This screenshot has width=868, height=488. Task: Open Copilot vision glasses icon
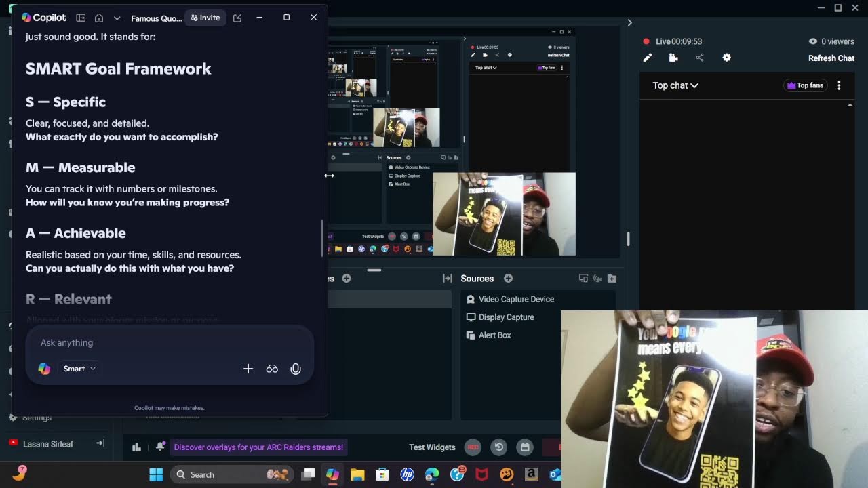tap(272, 369)
